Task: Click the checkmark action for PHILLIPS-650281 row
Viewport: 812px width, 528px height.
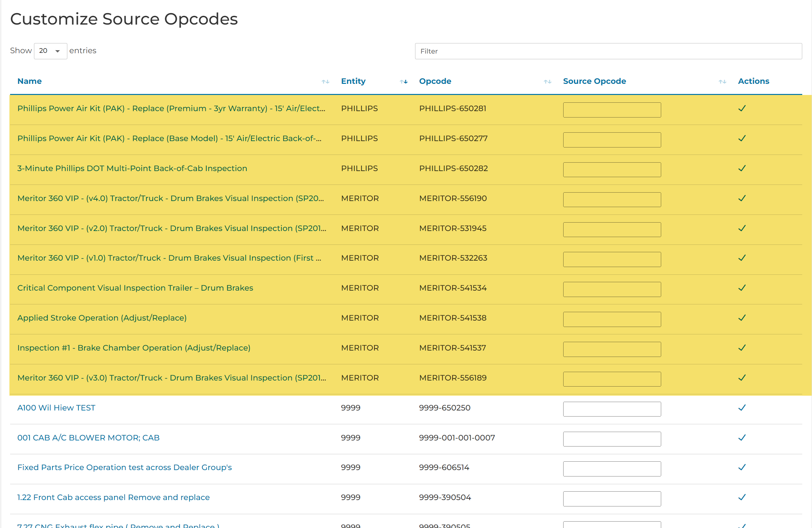Action: [742, 108]
